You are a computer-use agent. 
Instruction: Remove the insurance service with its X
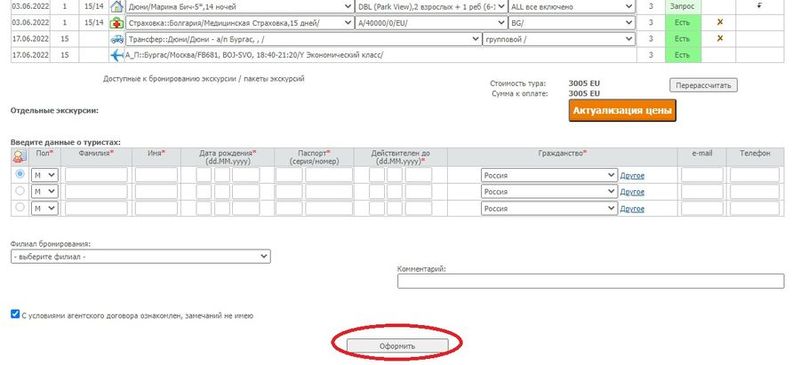coord(720,22)
